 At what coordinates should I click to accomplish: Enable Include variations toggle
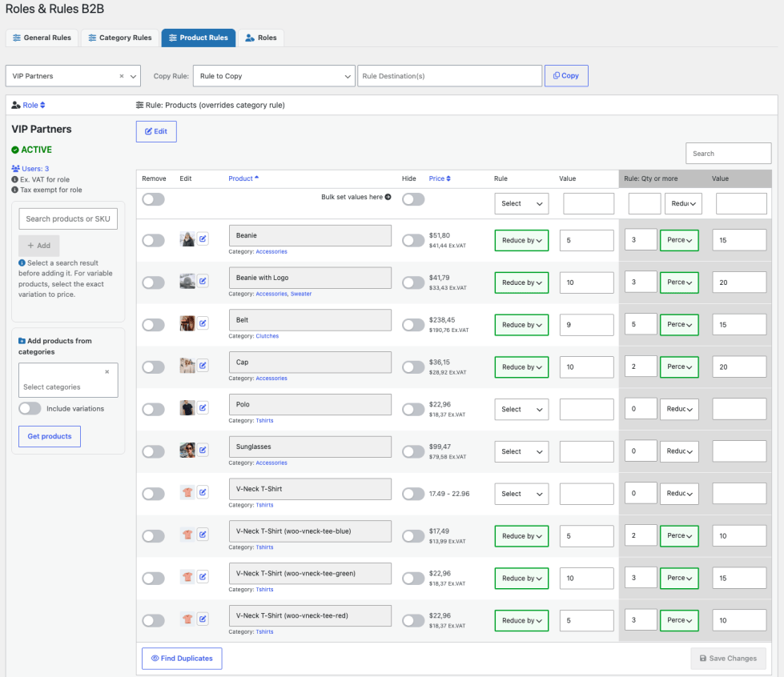[30, 408]
